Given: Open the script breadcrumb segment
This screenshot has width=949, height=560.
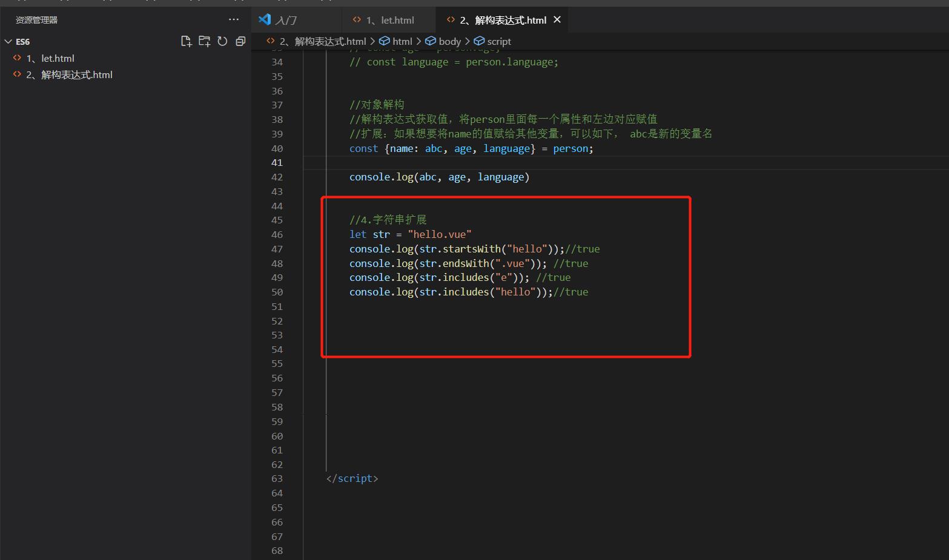Looking at the screenshot, I should pos(499,41).
